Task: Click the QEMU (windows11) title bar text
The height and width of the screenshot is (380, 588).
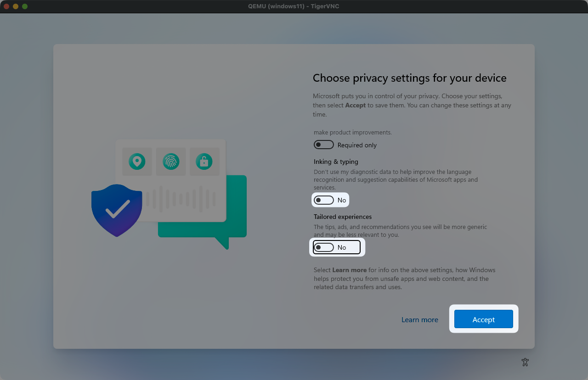Action: pyautogui.click(x=294, y=6)
